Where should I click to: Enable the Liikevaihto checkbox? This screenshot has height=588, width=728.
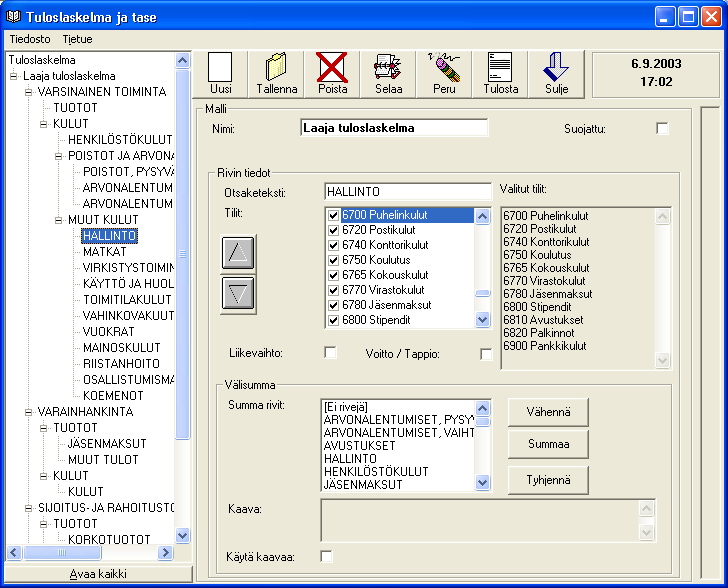click(x=330, y=353)
